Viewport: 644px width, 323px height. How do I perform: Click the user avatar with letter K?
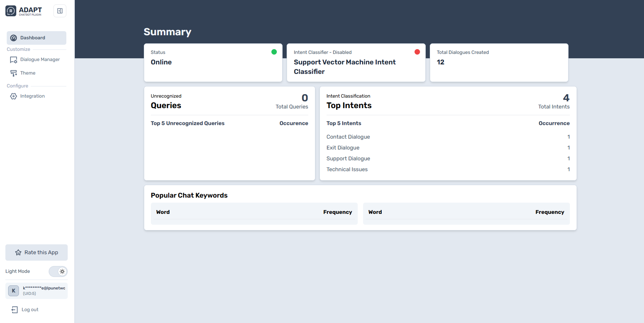[x=14, y=291]
